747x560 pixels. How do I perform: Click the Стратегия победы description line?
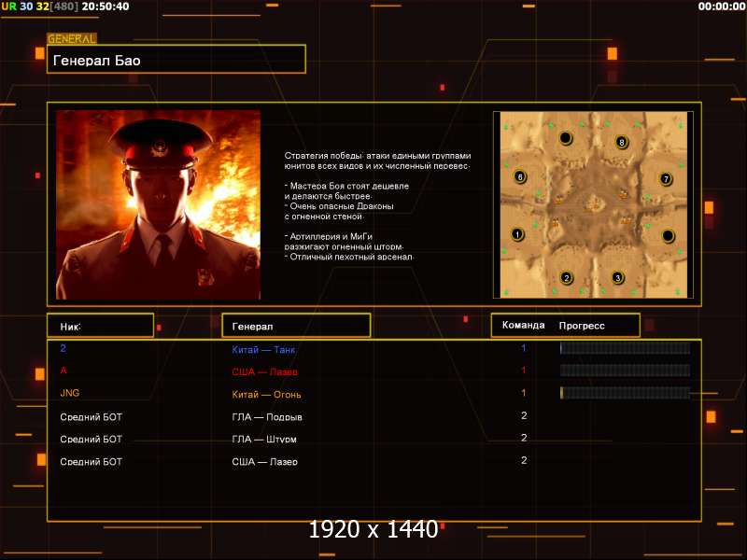377,156
